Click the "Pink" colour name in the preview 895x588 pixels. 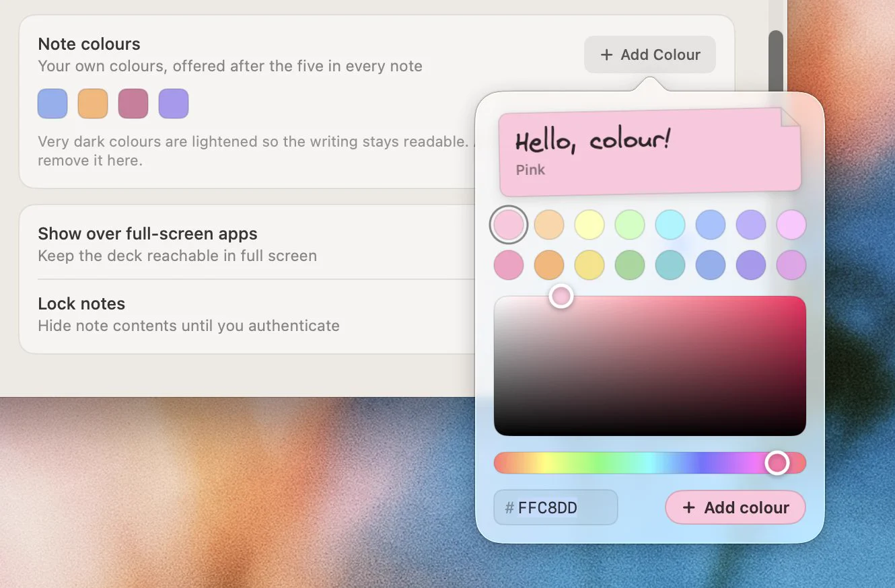[530, 170]
